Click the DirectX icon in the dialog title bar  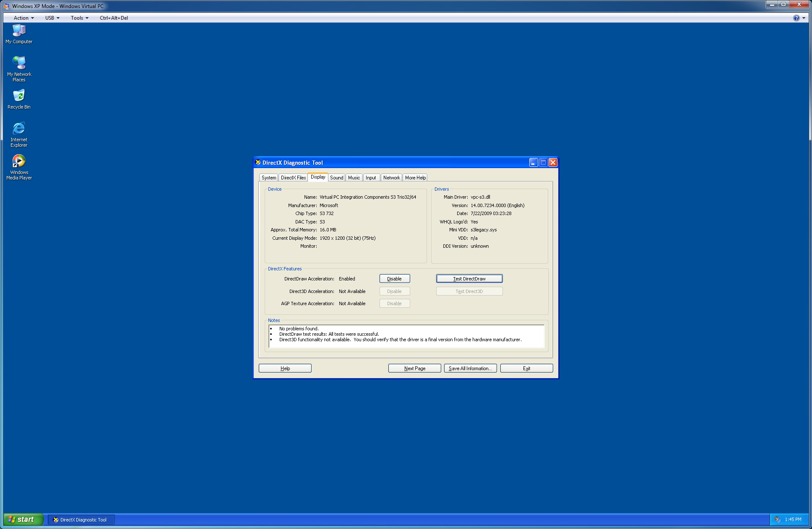(258, 163)
